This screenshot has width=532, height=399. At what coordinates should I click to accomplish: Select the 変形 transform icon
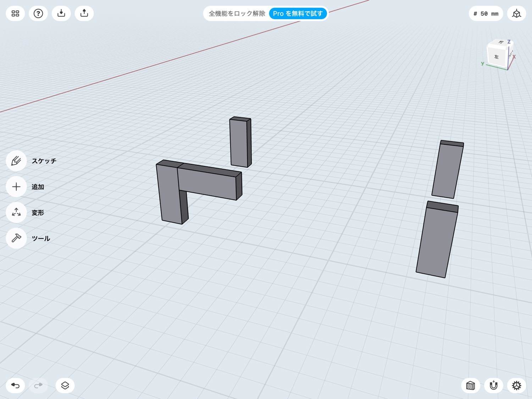16,213
